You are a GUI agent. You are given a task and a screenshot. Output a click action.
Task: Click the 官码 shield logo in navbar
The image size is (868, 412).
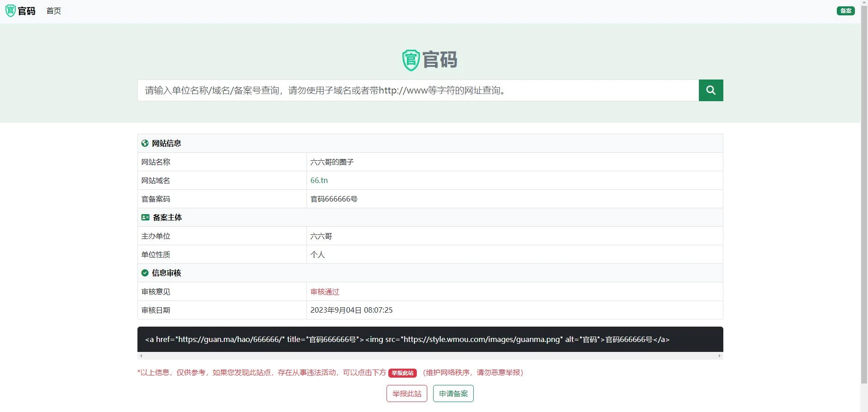pos(20,11)
